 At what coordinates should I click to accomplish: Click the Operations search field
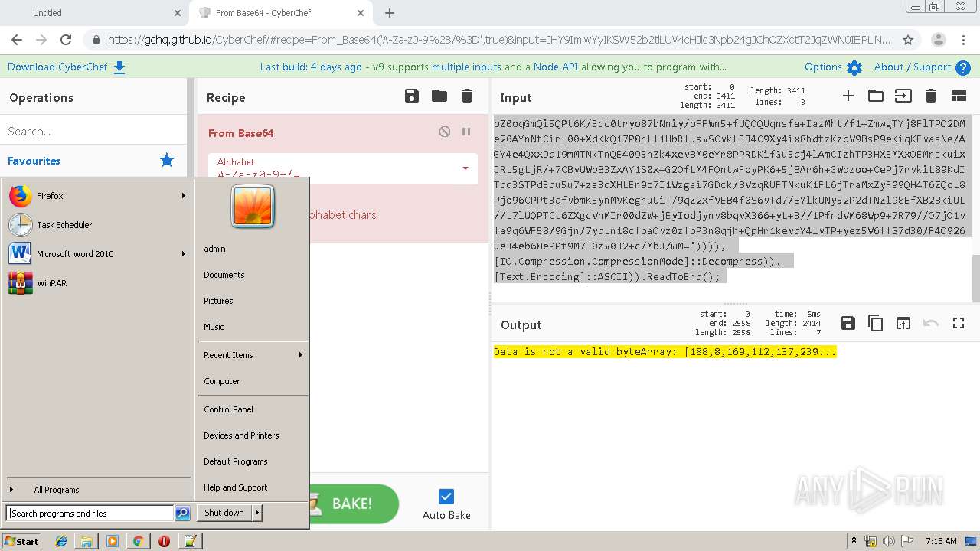point(93,131)
